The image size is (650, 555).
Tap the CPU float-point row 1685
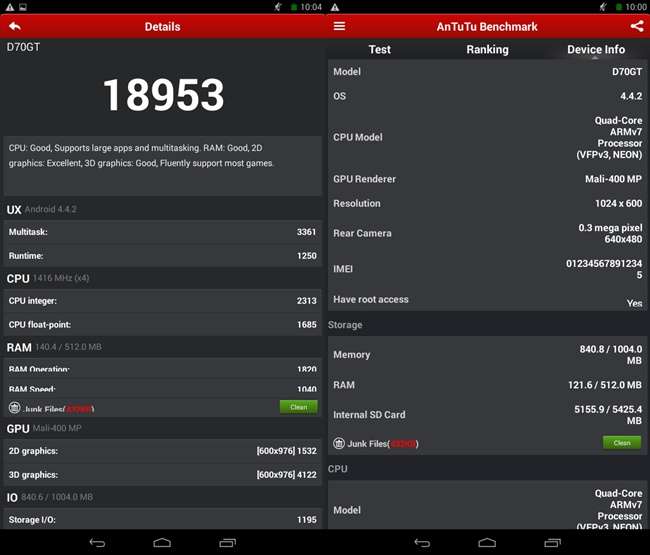click(x=162, y=325)
